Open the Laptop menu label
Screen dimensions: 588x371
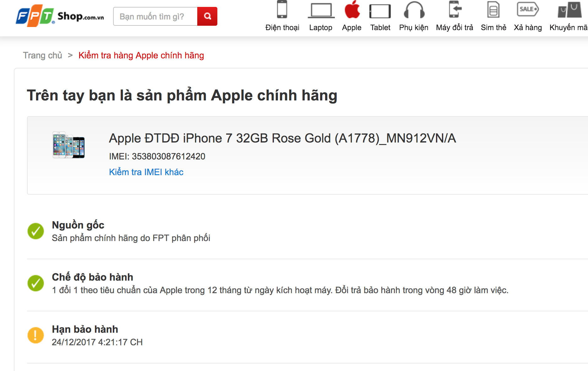click(x=321, y=28)
